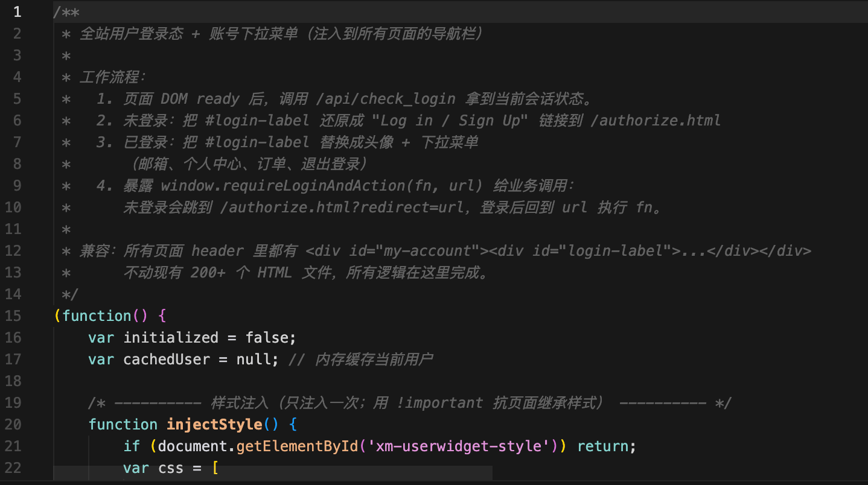Click line number 1 in the gutter
This screenshot has width=868, height=485.
pos(17,12)
